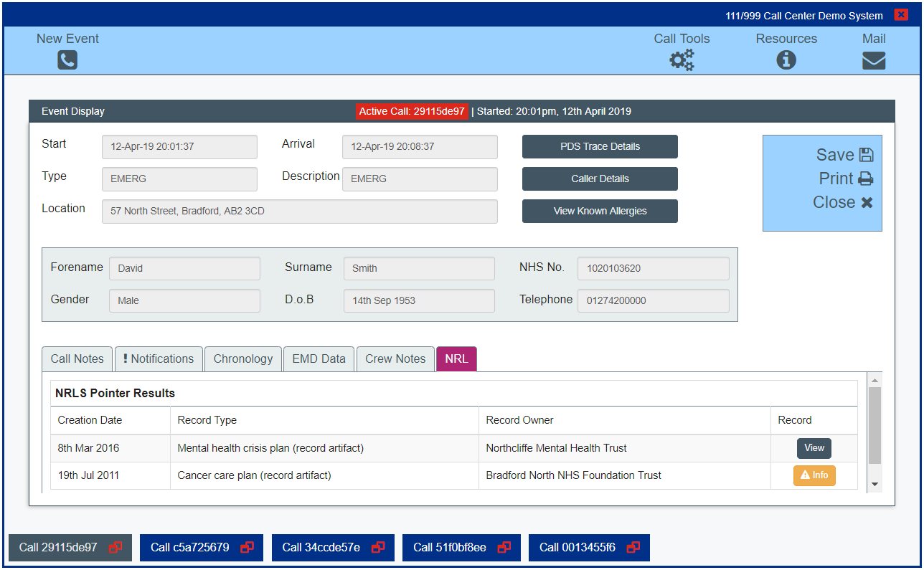
Task: Click the Surname field Smith
Action: coord(419,269)
